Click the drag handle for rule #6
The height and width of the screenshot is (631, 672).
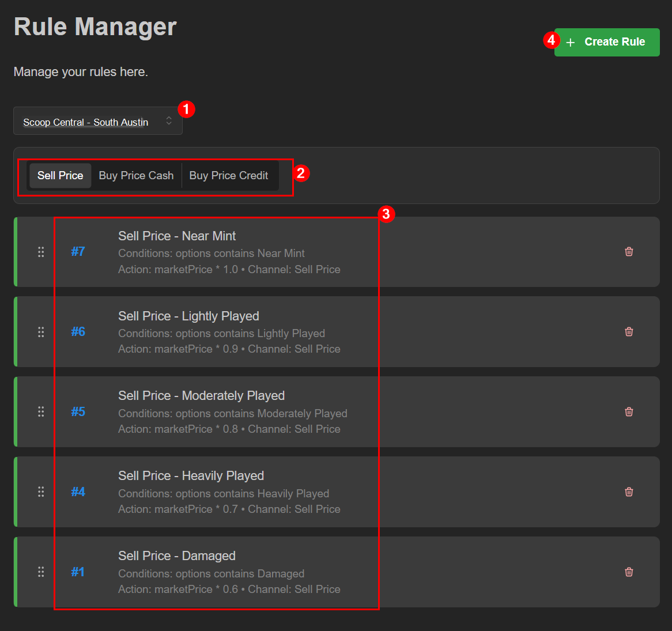pyautogui.click(x=41, y=332)
